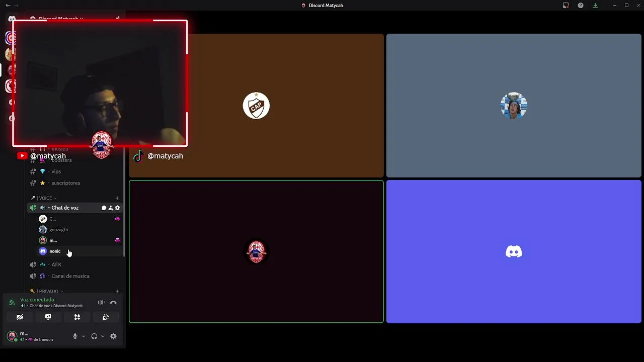Click streaming badge next to C...
The image size is (644, 362).
pos(117,219)
